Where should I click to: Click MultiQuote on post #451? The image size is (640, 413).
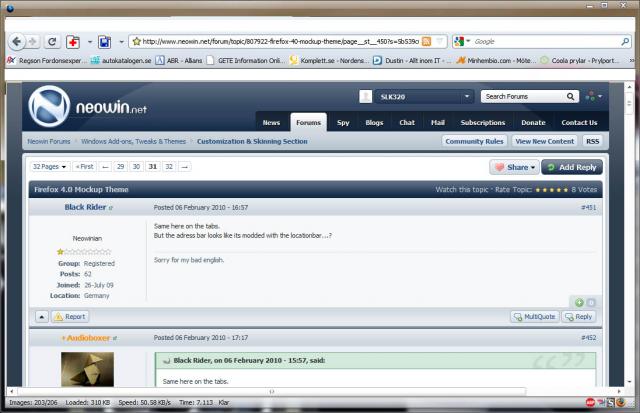click(535, 317)
